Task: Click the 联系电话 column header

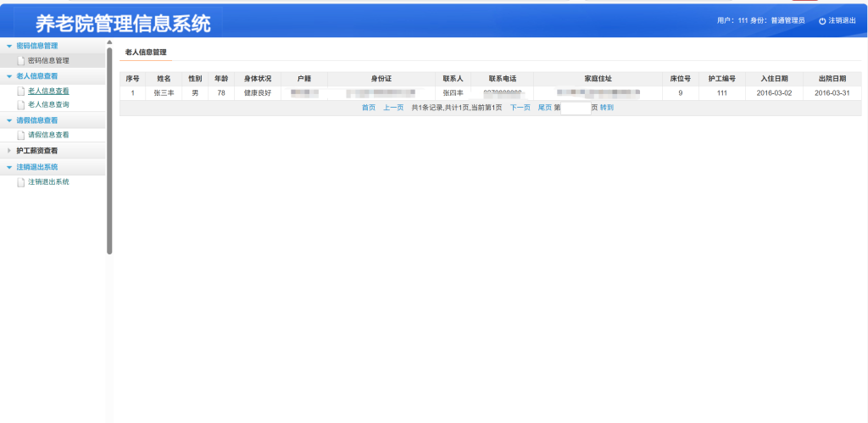Action: click(x=503, y=79)
